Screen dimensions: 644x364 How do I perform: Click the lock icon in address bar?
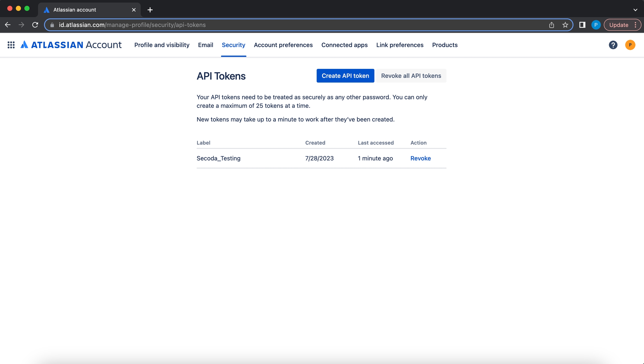52,25
